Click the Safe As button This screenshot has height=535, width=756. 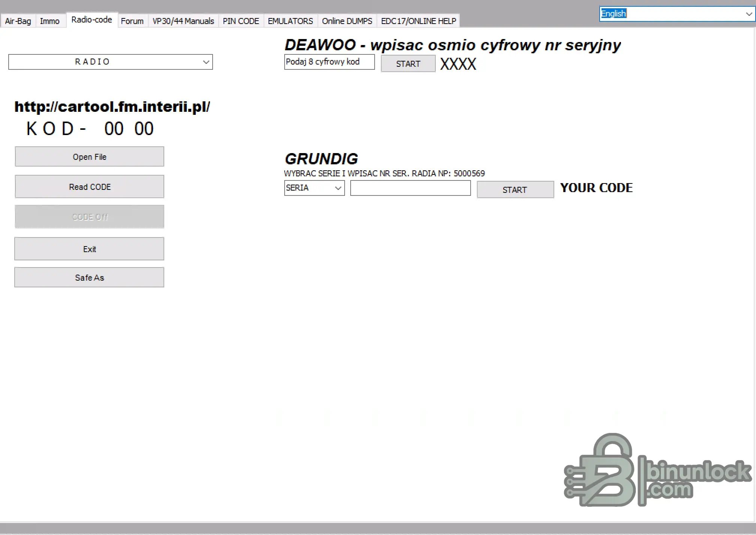(x=89, y=278)
